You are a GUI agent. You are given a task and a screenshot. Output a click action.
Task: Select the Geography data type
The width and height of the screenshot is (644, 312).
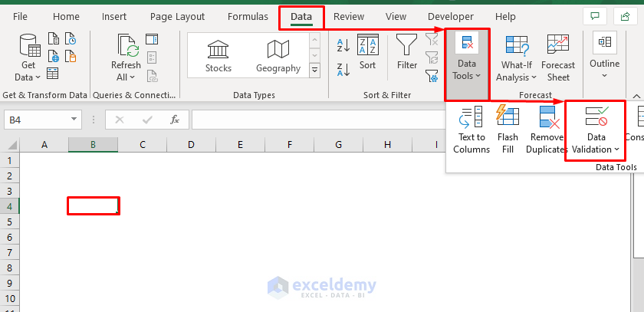click(278, 57)
